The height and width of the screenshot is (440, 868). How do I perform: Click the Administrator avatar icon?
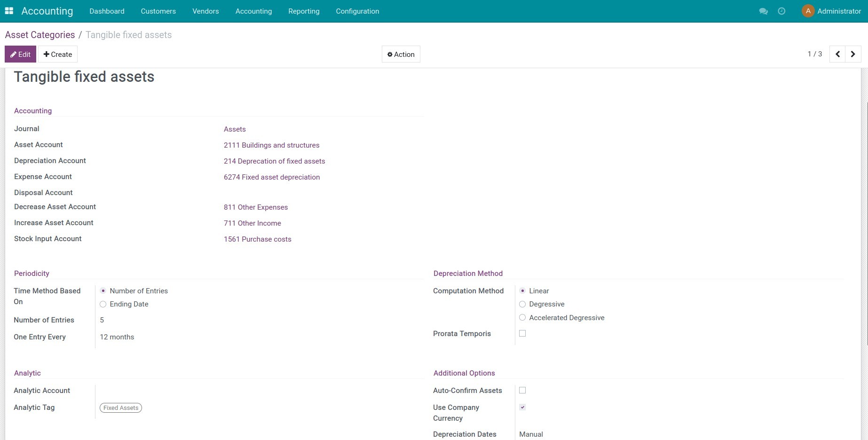click(x=807, y=10)
